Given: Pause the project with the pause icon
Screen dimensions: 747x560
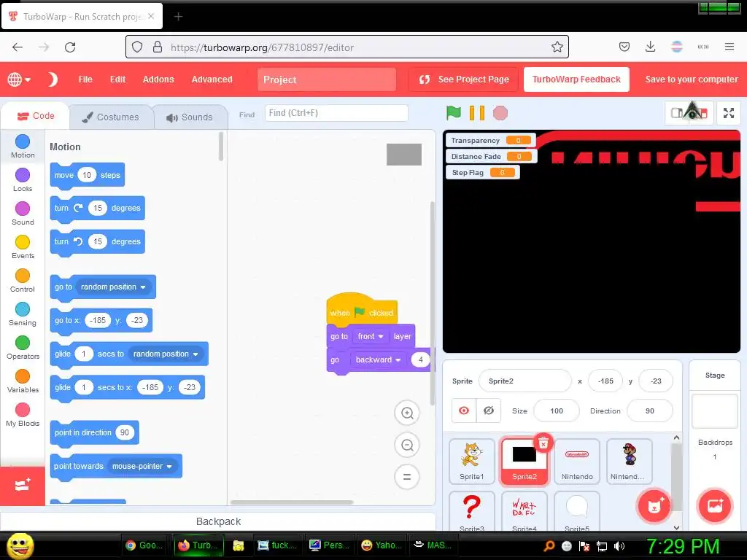Looking at the screenshot, I should pyautogui.click(x=477, y=113).
